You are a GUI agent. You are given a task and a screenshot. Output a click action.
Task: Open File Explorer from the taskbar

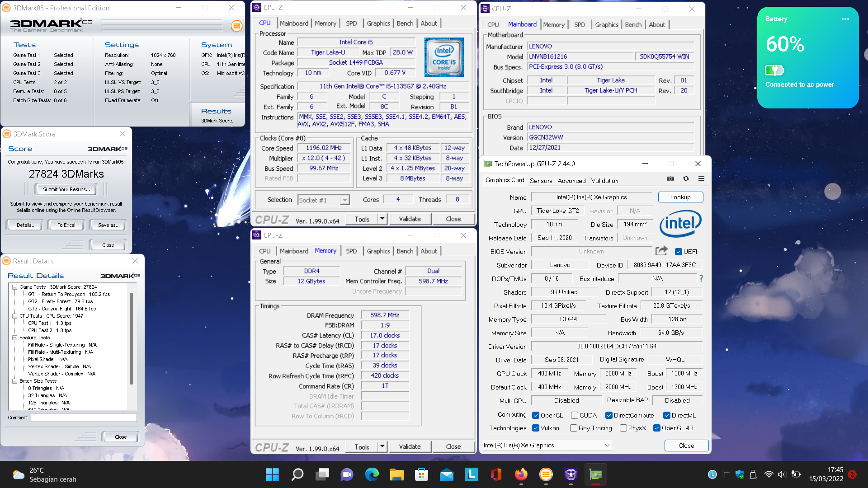pyautogui.click(x=396, y=474)
